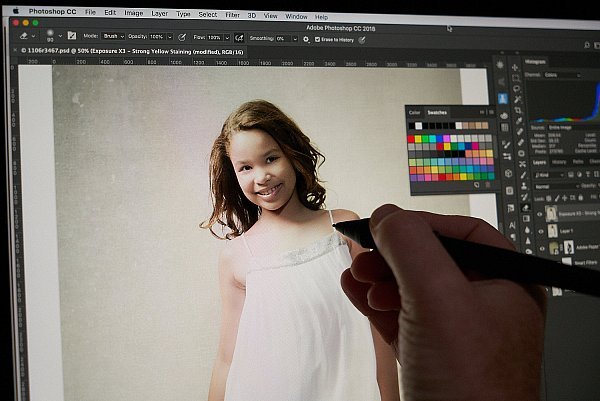Select the Rectangular Marquee tool
The image size is (600, 401).
pos(516,78)
